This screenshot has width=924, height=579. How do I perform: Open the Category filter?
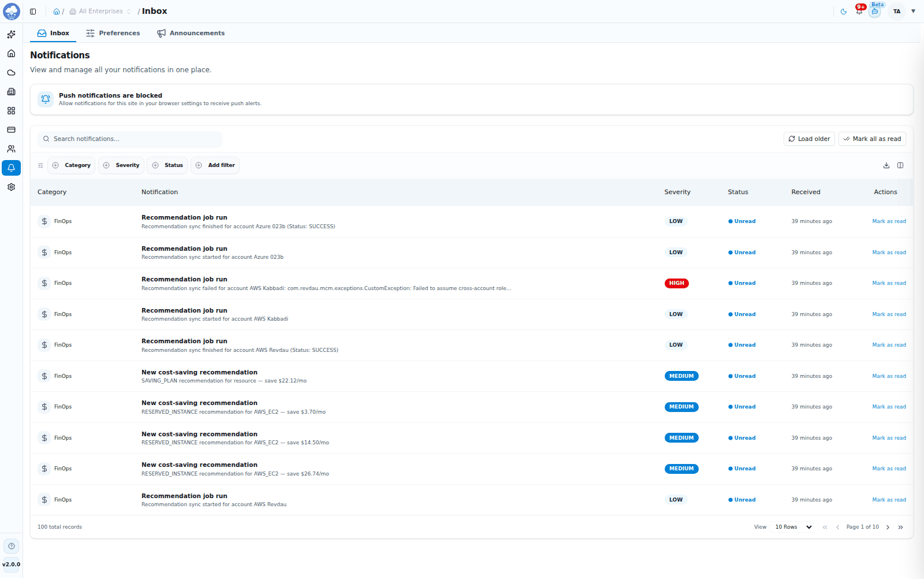point(72,165)
